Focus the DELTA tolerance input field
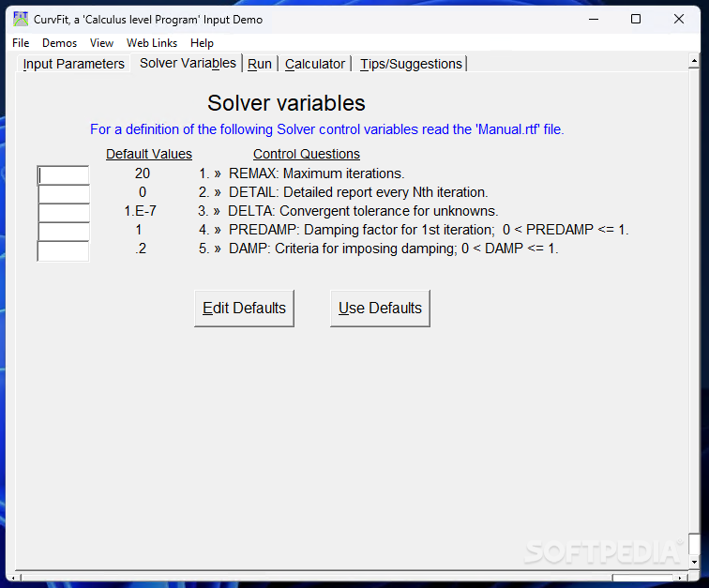This screenshot has width=709, height=588. pos(64,213)
